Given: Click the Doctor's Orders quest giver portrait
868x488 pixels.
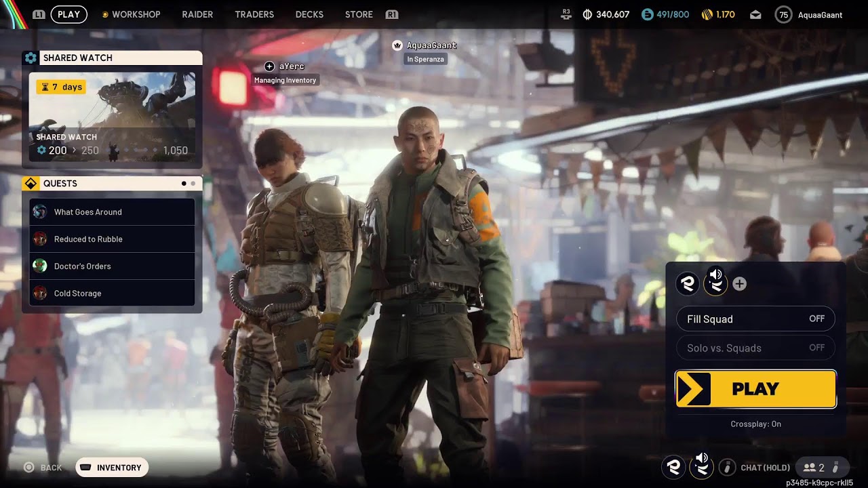Looking at the screenshot, I should [40, 266].
